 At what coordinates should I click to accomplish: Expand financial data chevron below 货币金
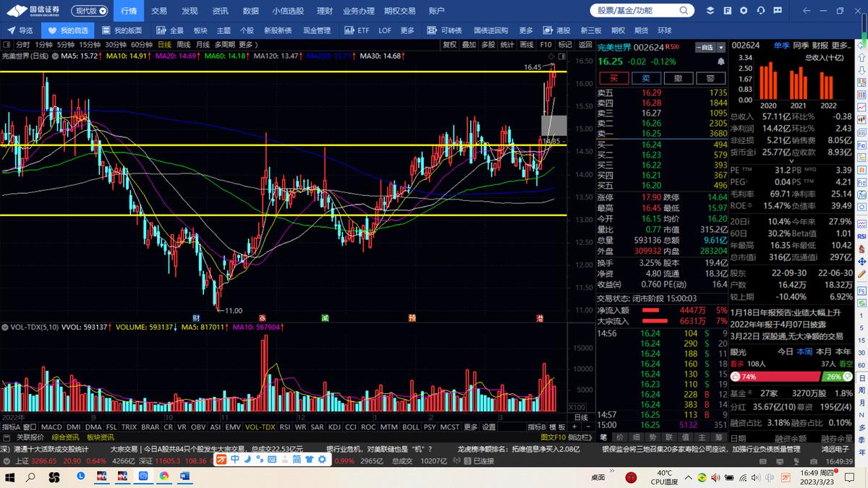[791, 163]
